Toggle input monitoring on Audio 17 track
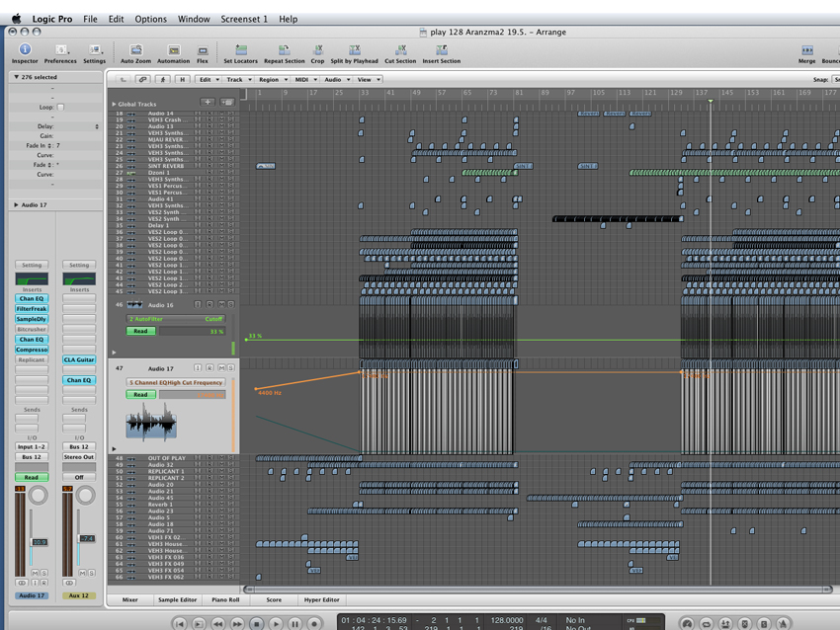 point(198,368)
